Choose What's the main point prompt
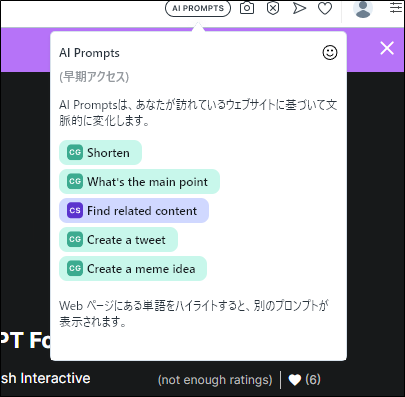405x397 pixels. pos(139,182)
